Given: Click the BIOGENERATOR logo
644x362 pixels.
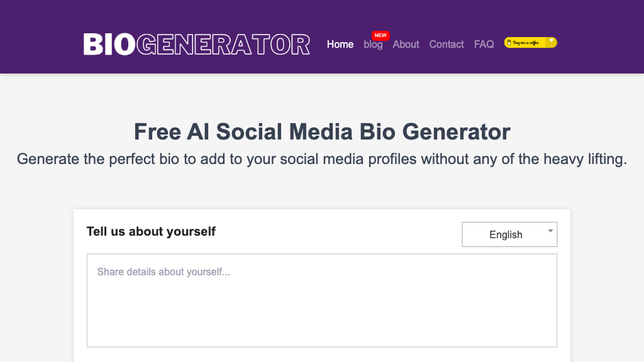Looking at the screenshot, I should tap(197, 44).
